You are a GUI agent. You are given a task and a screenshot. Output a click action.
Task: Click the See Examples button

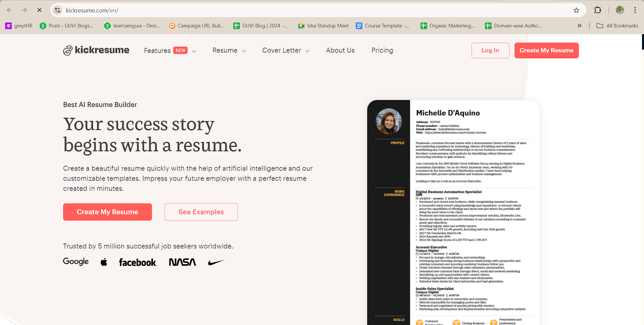[201, 212]
